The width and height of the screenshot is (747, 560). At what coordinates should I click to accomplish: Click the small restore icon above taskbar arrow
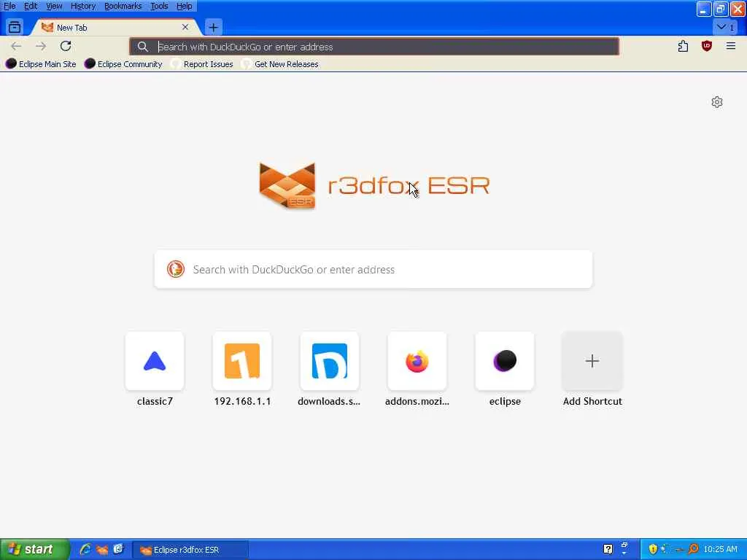[624, 545]
